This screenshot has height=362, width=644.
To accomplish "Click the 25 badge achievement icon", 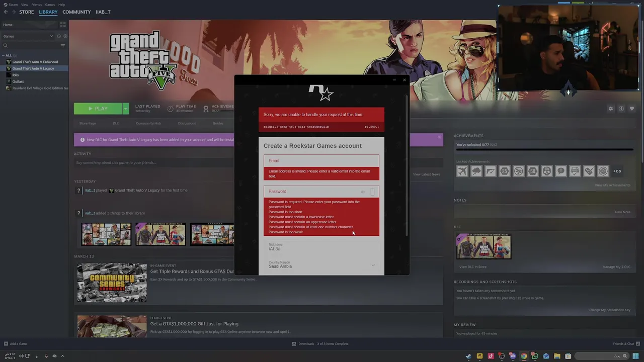I will click(505, 171).
